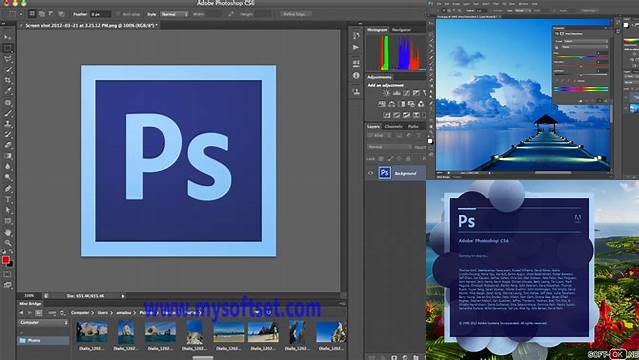Select the Horizontal Type tool
Screen dimensions: 639x360
pyautogui.click(x=7, y=199)
